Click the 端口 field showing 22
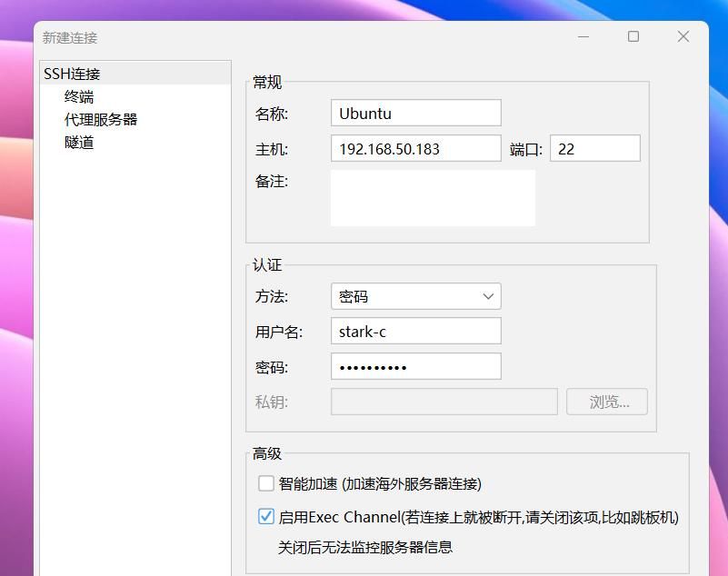 (x=595, y=148)
